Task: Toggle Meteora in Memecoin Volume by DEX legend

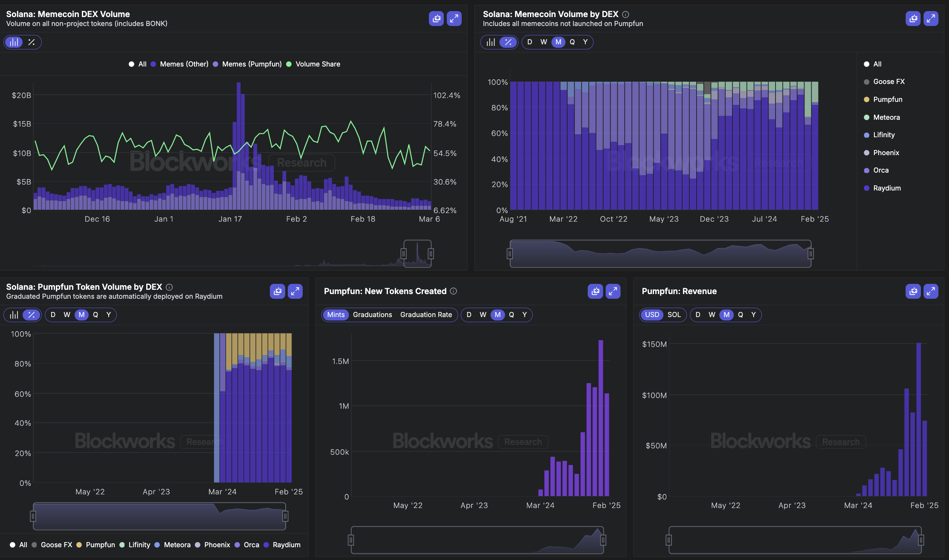Action: point(882,118)
